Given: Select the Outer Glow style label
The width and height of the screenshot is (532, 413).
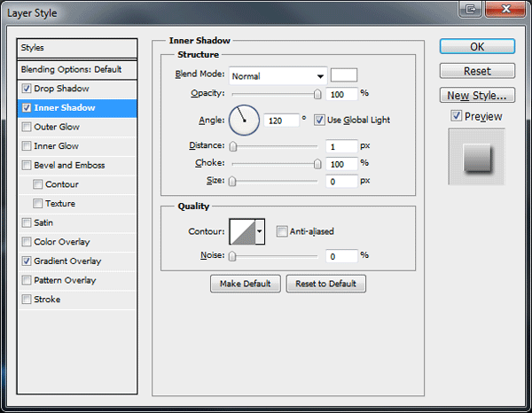Looking at the screenshot, I should 57,127.
